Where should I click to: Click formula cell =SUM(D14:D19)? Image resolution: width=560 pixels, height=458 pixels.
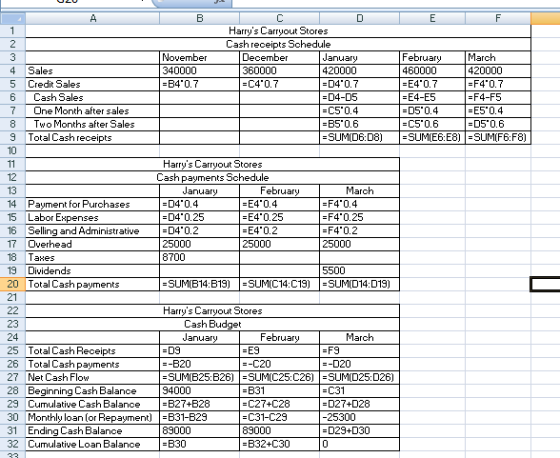click(x=359, y=284)
